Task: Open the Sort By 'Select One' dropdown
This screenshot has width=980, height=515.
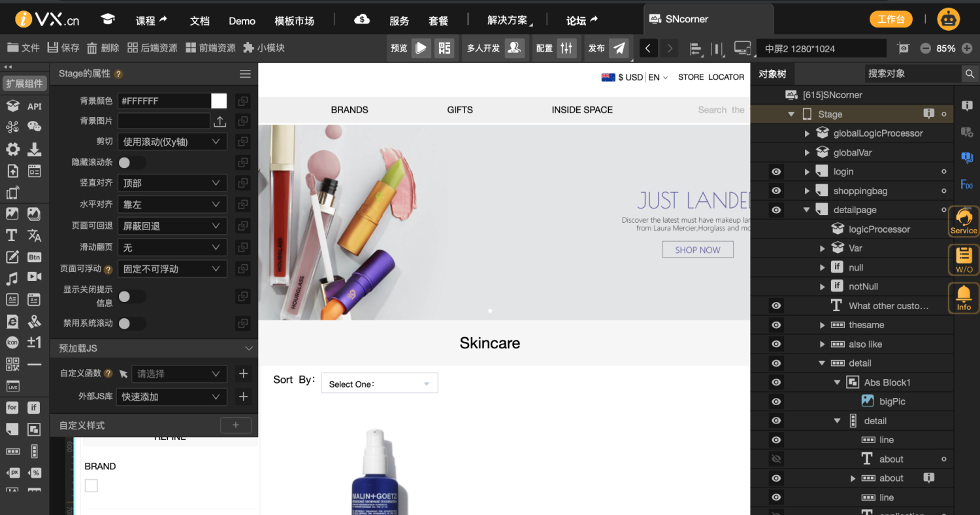Action: point(380,384)
